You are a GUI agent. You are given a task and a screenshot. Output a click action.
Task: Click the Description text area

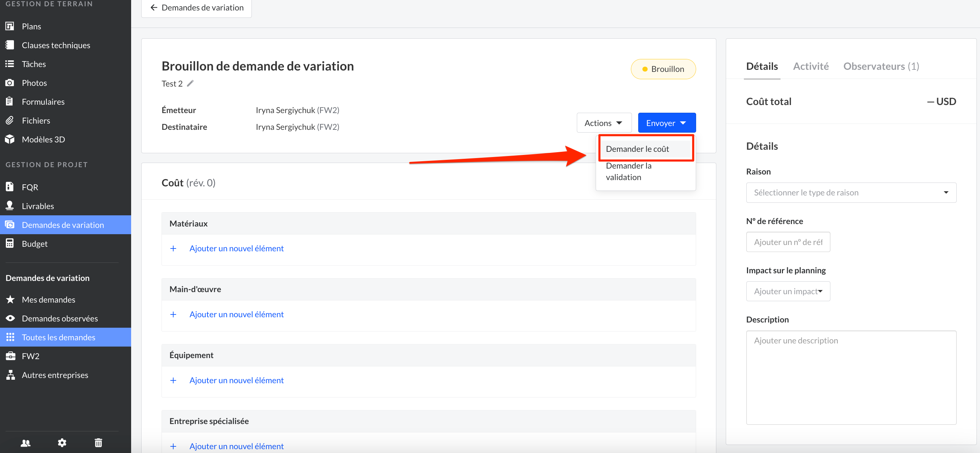[851, 377]
